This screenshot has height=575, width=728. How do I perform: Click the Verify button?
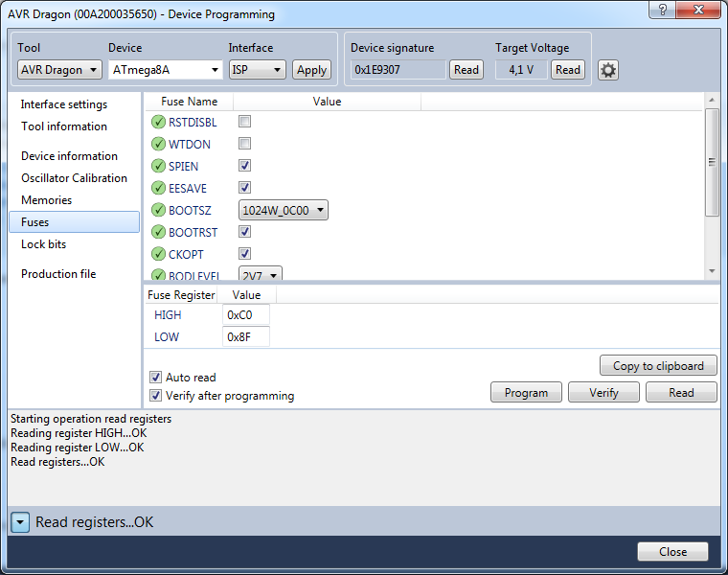point(603,393)
